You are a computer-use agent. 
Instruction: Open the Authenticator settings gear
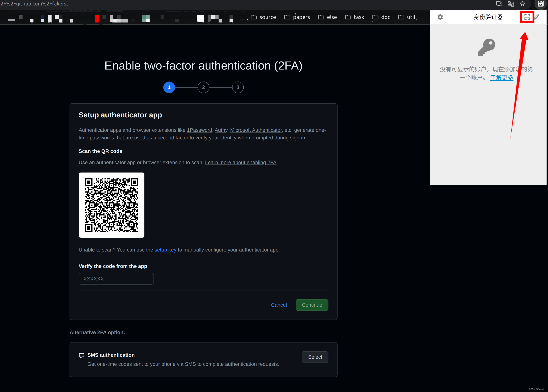440,17
